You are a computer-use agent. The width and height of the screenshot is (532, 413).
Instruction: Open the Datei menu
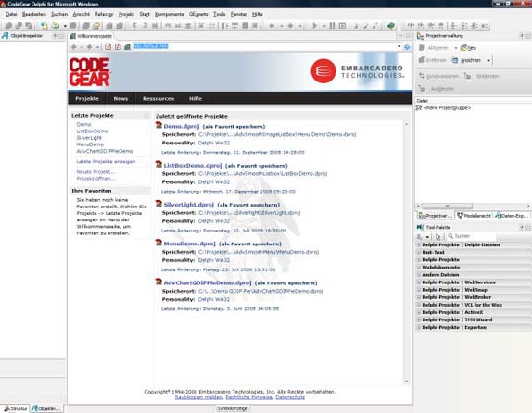[x=11, y=14]
